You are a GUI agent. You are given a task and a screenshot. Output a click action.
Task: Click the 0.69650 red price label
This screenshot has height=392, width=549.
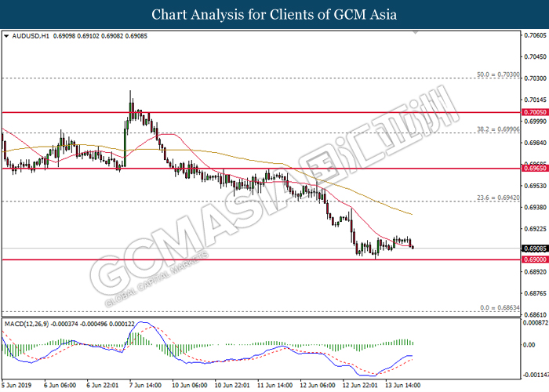(x=535, y=169)
